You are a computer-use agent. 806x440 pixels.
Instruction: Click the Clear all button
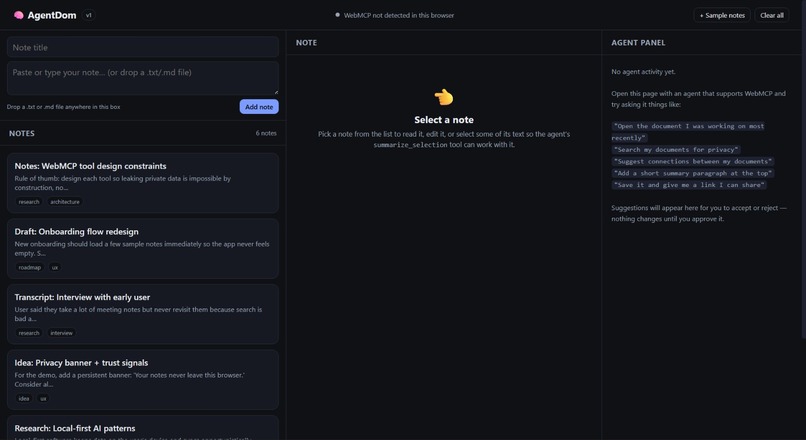coord(772,15)
